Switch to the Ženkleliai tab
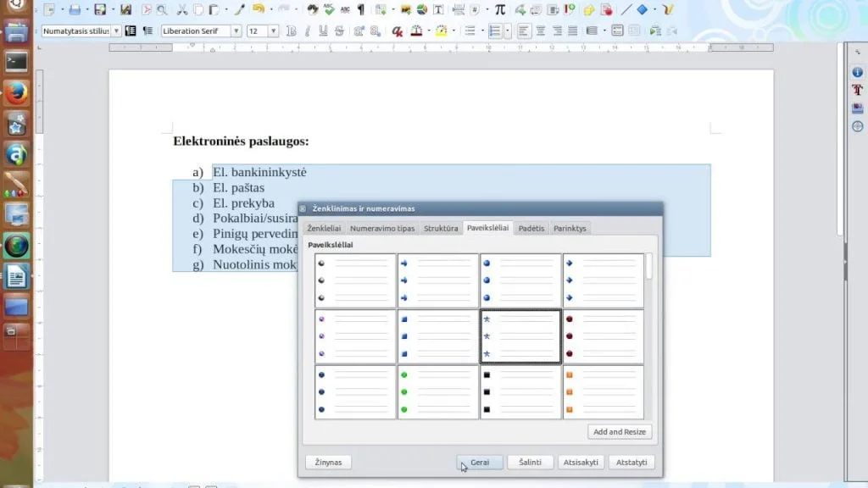This screenshot has height=488, width=868. click(x=325, y=228)
